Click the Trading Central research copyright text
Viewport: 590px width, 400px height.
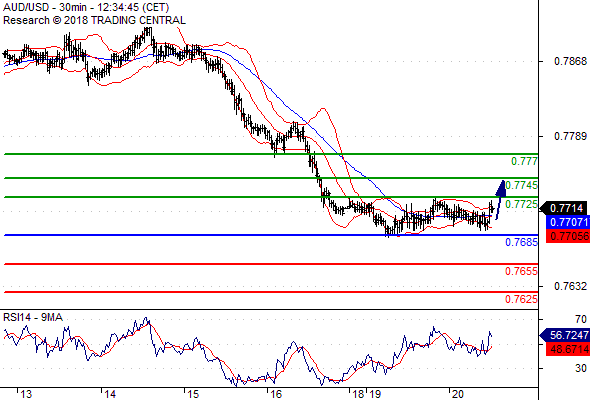click(x=94, y=20)
